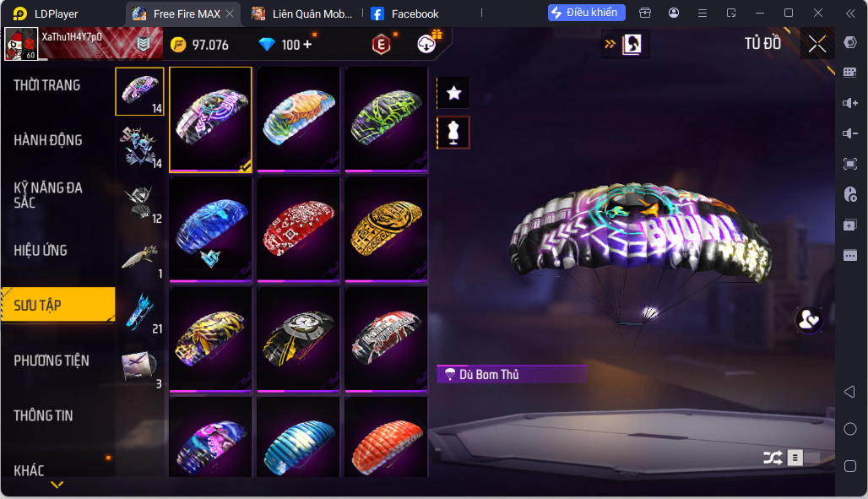Open the character outfit card icon
868x499 pixels.
pos(632,44)
